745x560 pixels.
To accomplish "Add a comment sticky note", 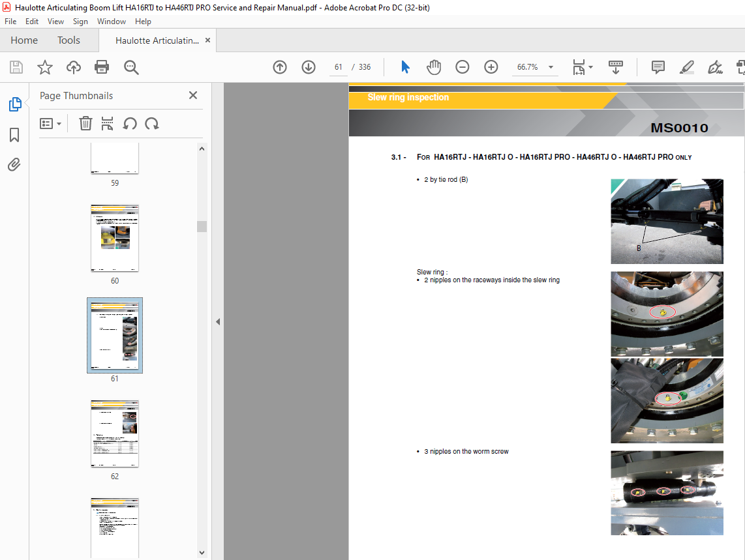I will (658, 67).
